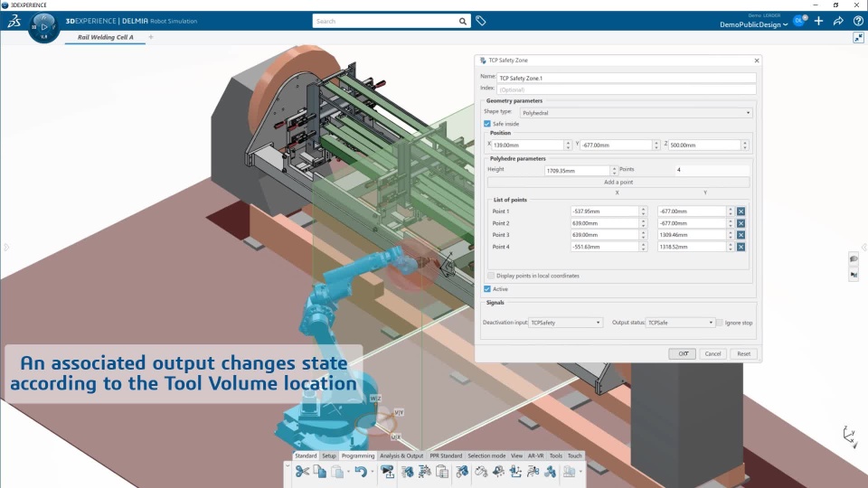The image size is (868, 488).
Task: Click the search magnifier icon
Action: tap(462, 21)
